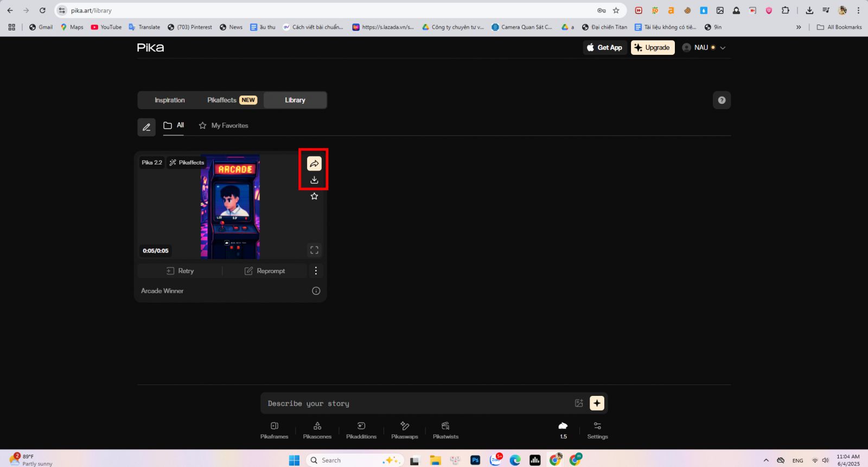Open the Gmail bookmark
868x467 pixels.
(41, 27)
